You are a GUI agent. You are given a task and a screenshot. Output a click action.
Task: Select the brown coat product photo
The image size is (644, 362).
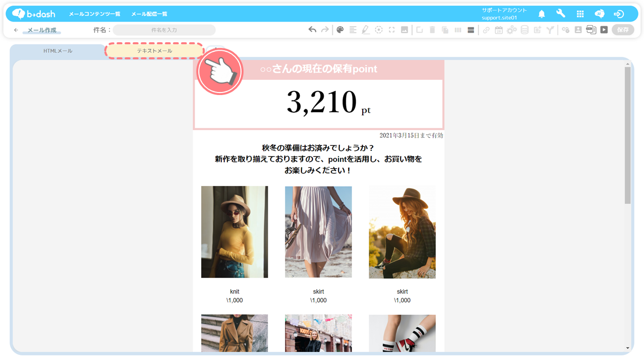point(234,333)
